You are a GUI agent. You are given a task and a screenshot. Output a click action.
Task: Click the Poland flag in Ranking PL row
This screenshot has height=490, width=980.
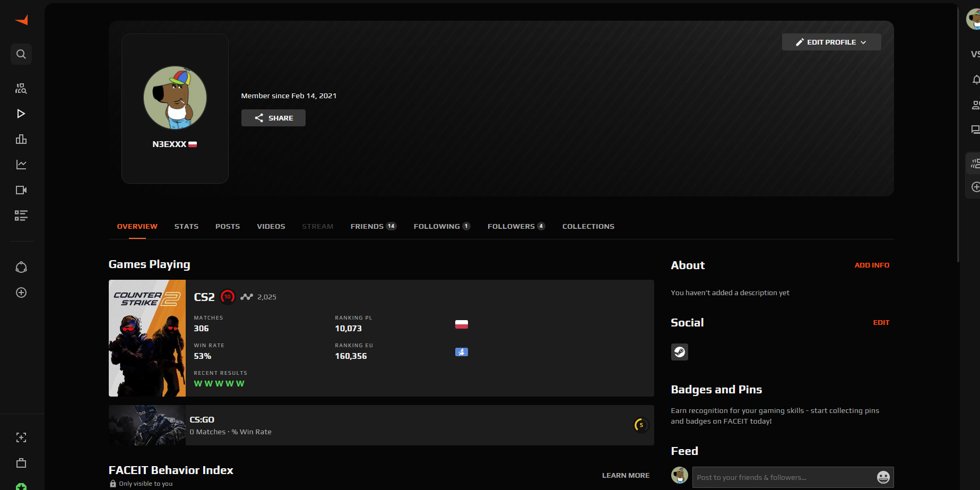(462, 324)
